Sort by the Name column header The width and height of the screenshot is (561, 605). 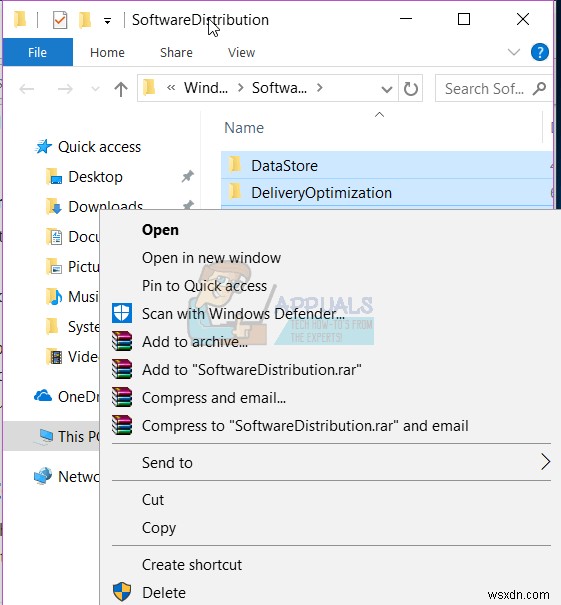tap(244, 128)
